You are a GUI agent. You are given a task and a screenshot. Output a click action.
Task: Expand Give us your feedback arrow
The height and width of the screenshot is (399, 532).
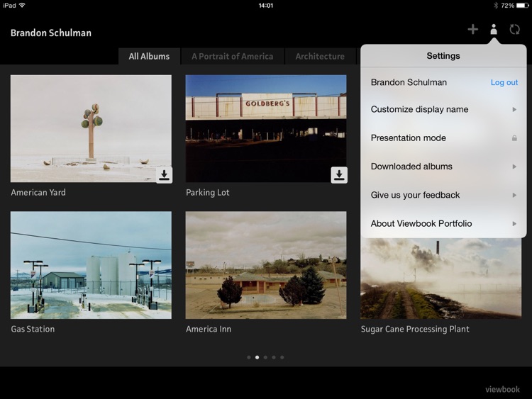coord(514,195)
